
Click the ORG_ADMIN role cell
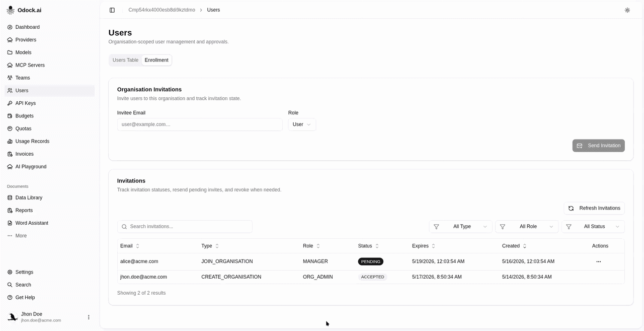coord(318,277)
